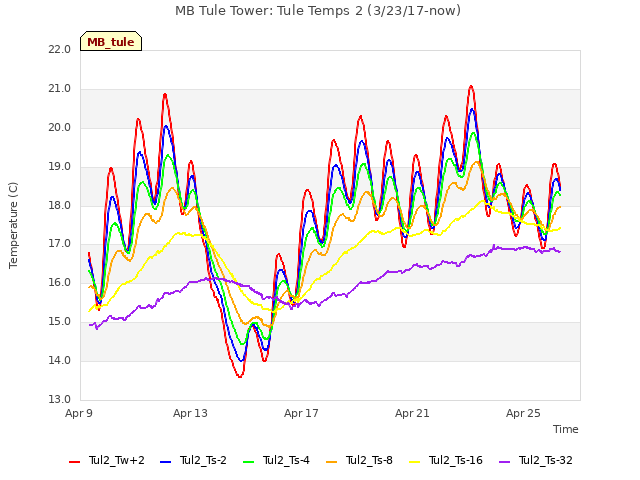Click the Apr 25 x-axis tick label
The width and height of the screenshot is (640, 480).
(523, 413)
